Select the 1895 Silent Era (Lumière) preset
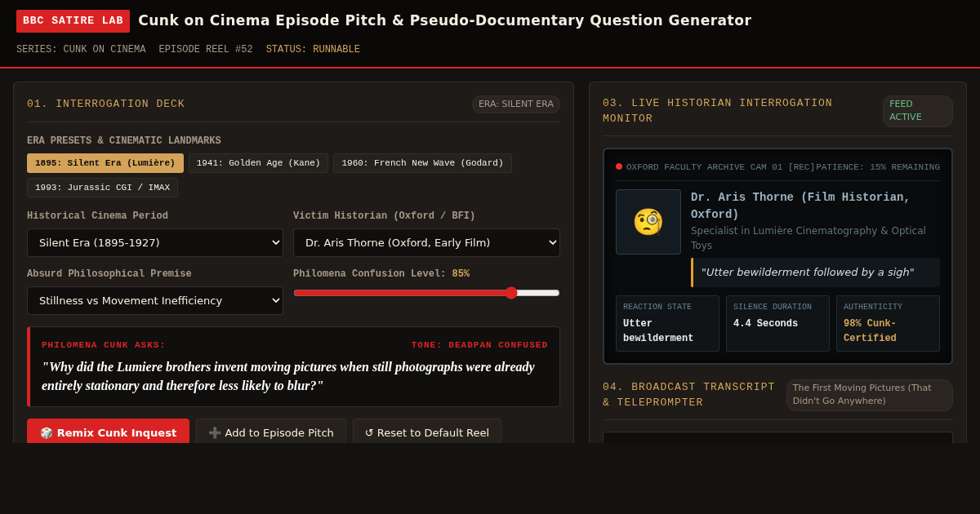980x514 pixels. (105, 163)
